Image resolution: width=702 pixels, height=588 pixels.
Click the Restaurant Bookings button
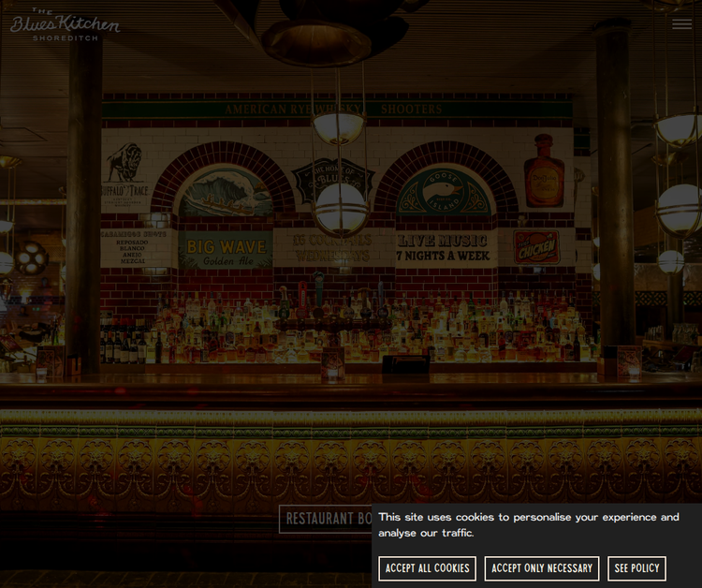pyautogui.click(x=328, y=519)
